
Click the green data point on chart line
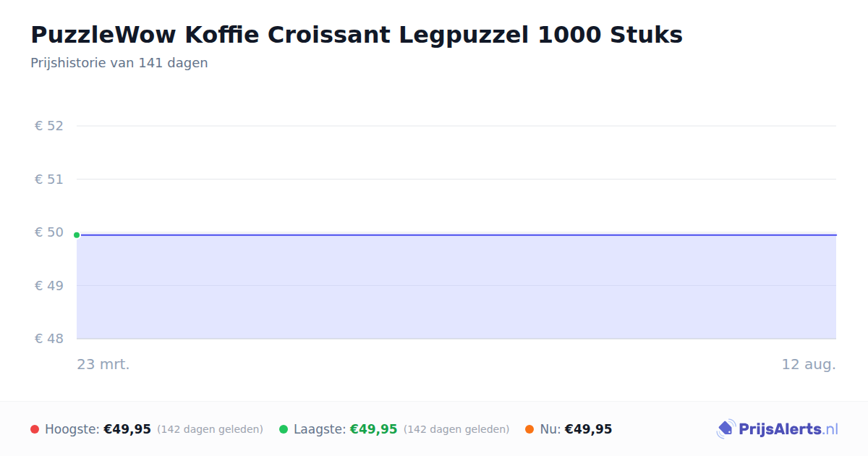point(77,235)
